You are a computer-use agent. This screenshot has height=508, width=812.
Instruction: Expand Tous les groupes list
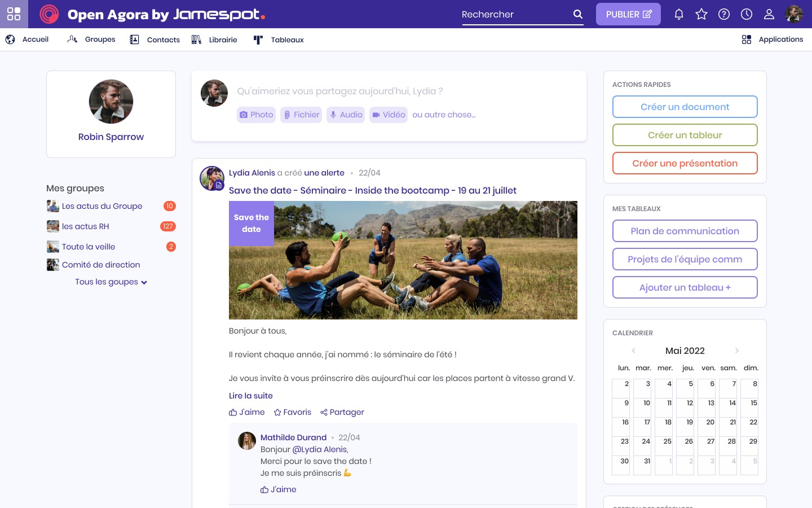point(111,282)
